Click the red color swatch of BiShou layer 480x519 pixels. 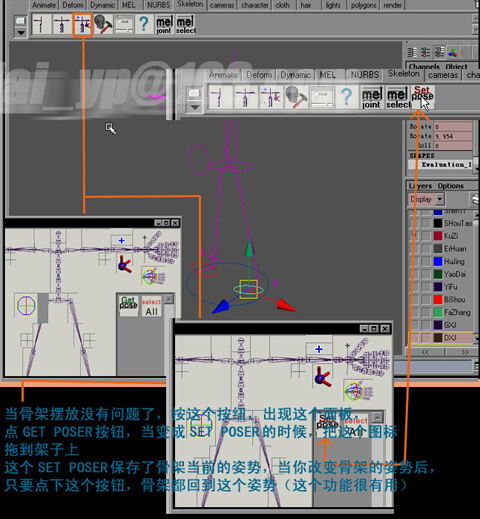438,300
